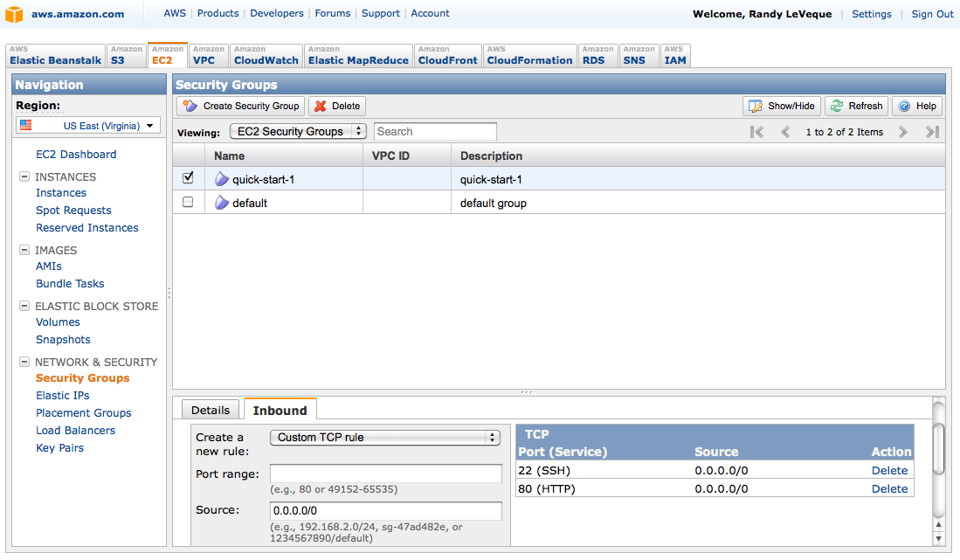The image size is (960, 560).
Task: Click the Create Security Group icon button
Action: (240, 106)
